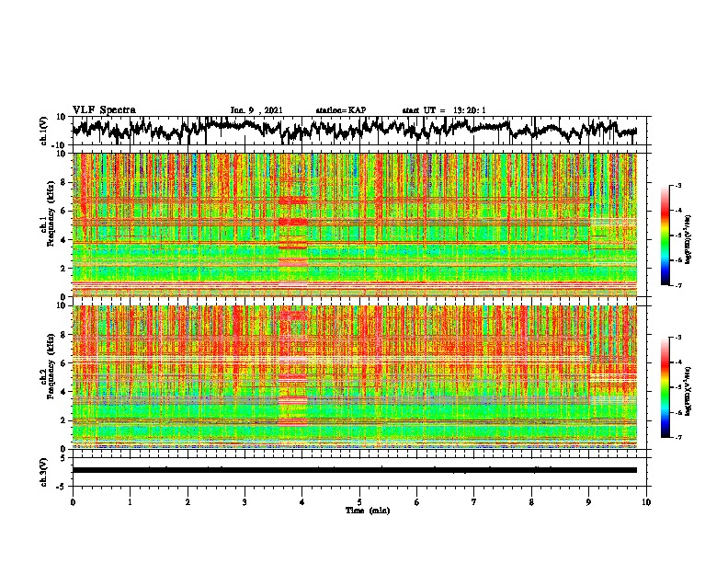Screen dimensions: 728x563
Task: Click the black ch.3 voltage bar
Action: click(354, 470)
